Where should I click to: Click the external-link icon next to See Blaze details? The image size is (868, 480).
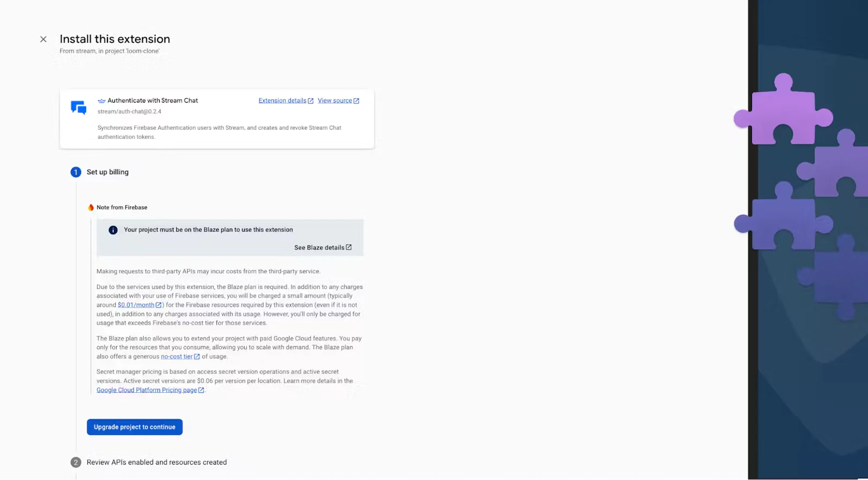tap(349, 247)
